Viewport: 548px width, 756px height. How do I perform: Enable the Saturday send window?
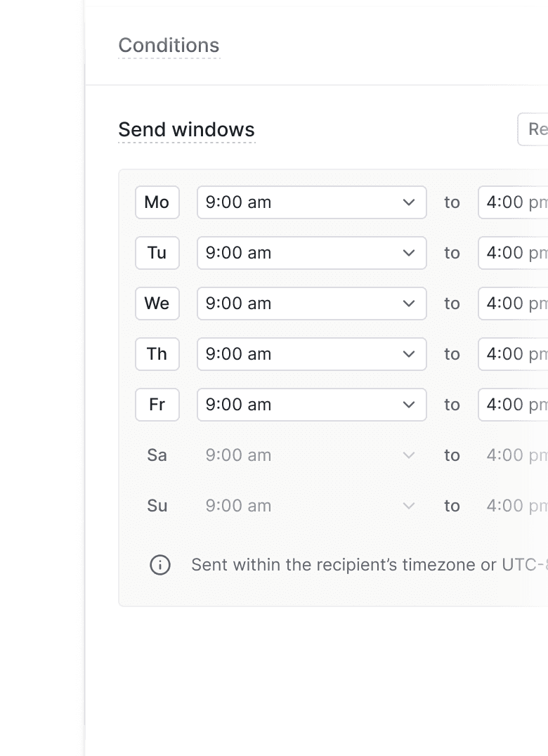(x=157, y=455)
